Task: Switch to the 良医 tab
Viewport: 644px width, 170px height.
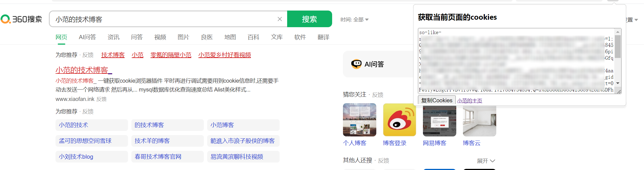Action: click(x=207, y=37)
